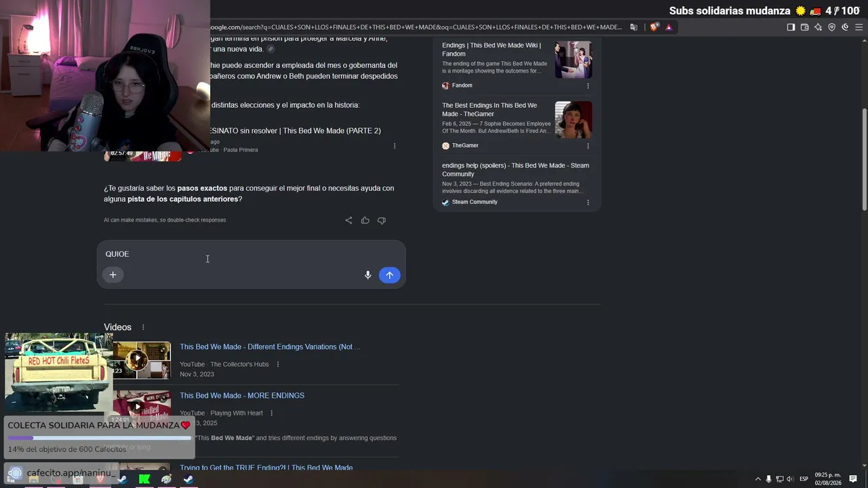The width and height of the screenshot is (868, 488).
Task: Open options for Playing With Heart video
Action: click(x=272, y=413)
